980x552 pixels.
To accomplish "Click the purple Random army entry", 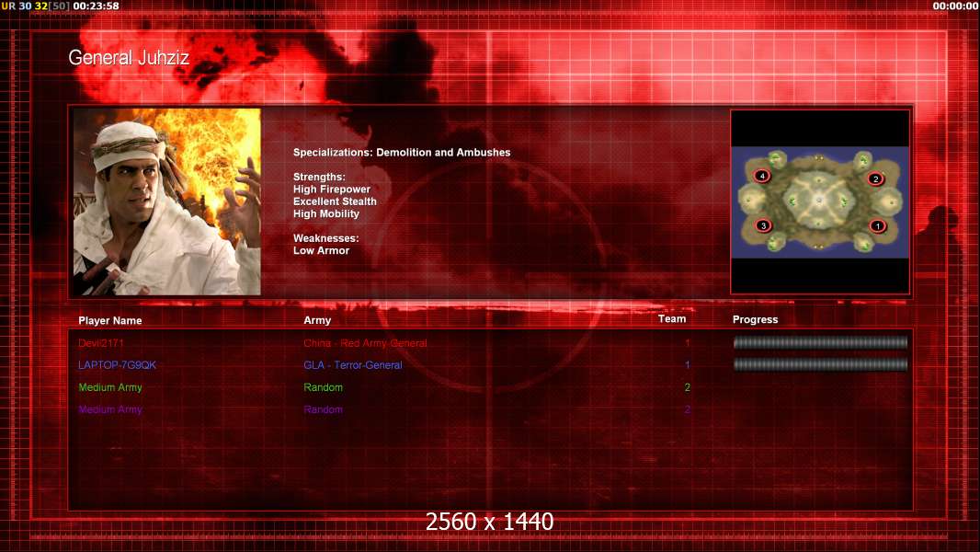I will [323, 409].
